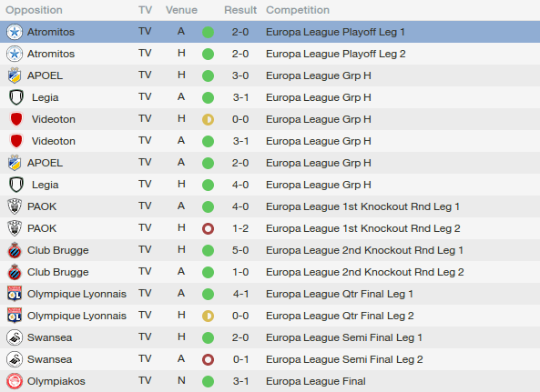
Task: Click the APOEL crest in the home 3-0 row
Action: click(15, 75)
